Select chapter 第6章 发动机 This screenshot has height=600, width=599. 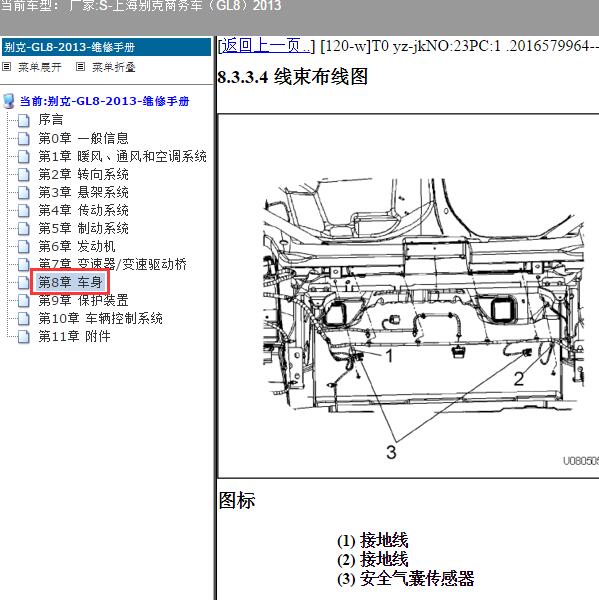click(77, 246)
